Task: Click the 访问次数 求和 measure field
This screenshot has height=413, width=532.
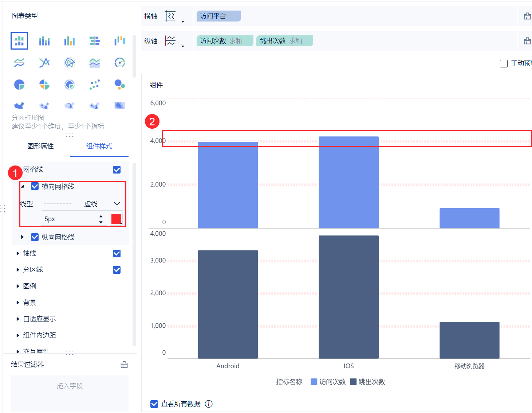Action: pos(225,41)
